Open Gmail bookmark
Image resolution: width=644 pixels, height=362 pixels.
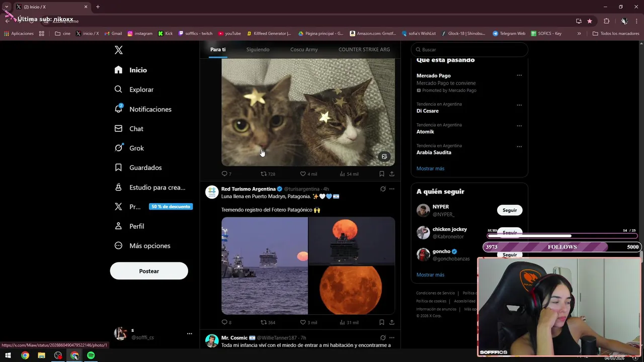pos(113,34)
